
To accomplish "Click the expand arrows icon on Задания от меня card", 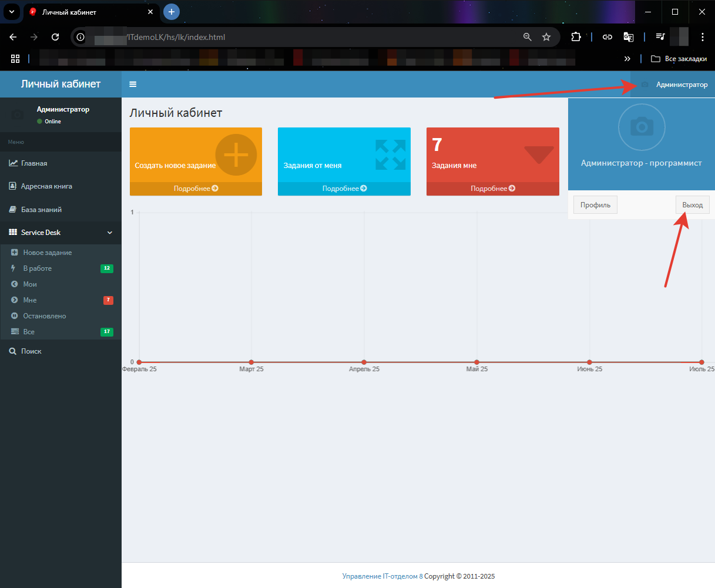I will pyautogui.click(x=391, y=154).
